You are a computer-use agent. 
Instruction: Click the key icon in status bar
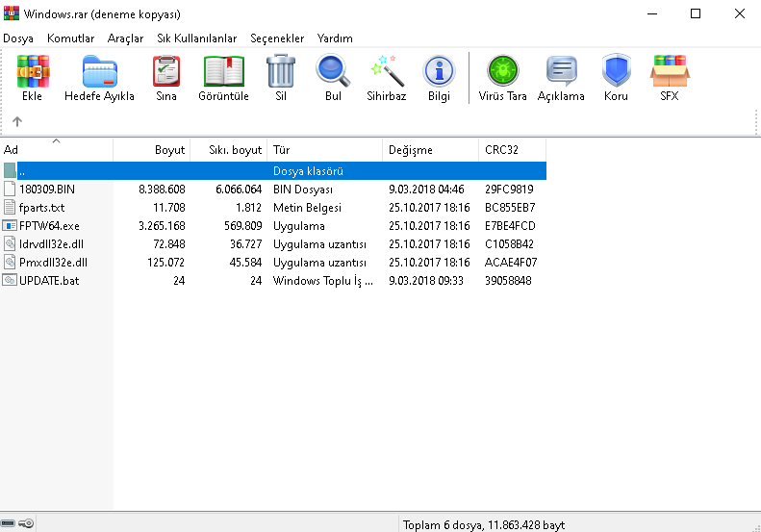point(26,523)
